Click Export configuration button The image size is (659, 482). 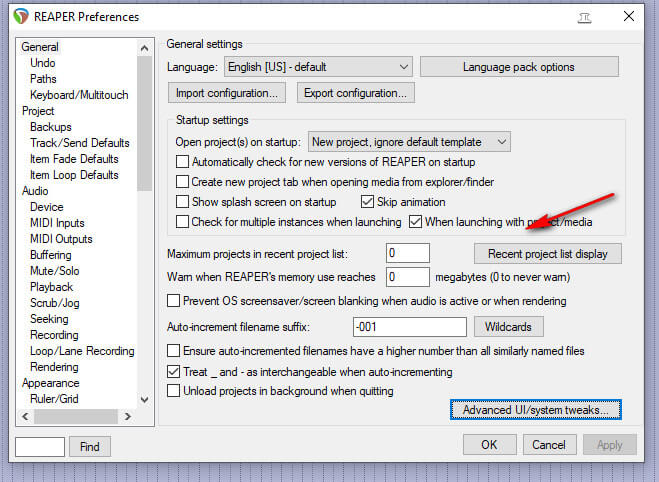[356, 93]
